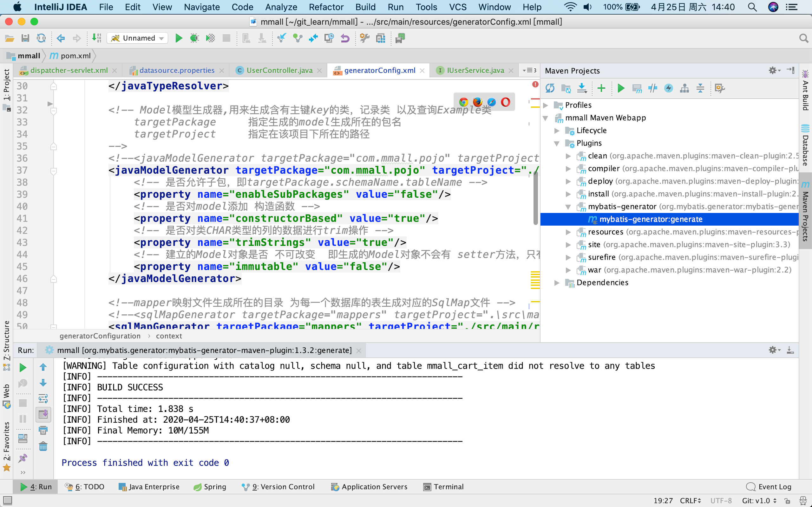
Task: Open the Event Log button
Action: pos(769,486)
